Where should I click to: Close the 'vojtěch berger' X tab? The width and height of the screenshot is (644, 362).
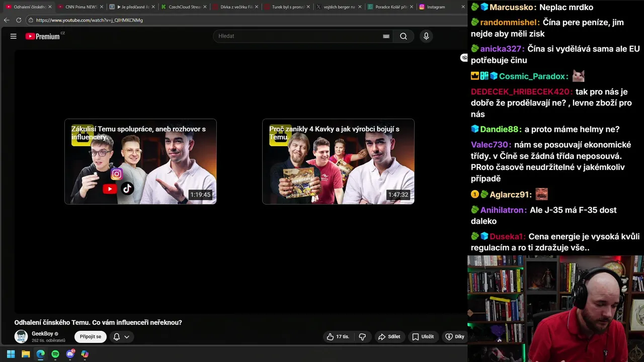(360, 7)
